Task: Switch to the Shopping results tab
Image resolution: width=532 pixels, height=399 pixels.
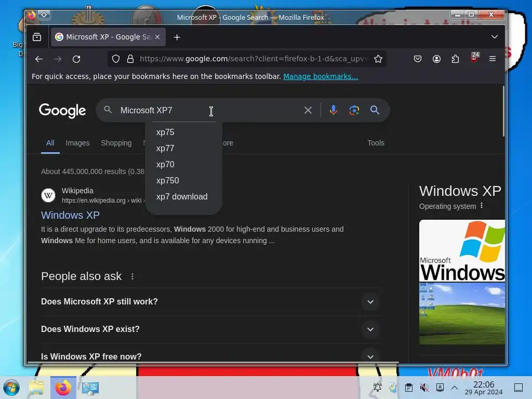Action: 116,143
